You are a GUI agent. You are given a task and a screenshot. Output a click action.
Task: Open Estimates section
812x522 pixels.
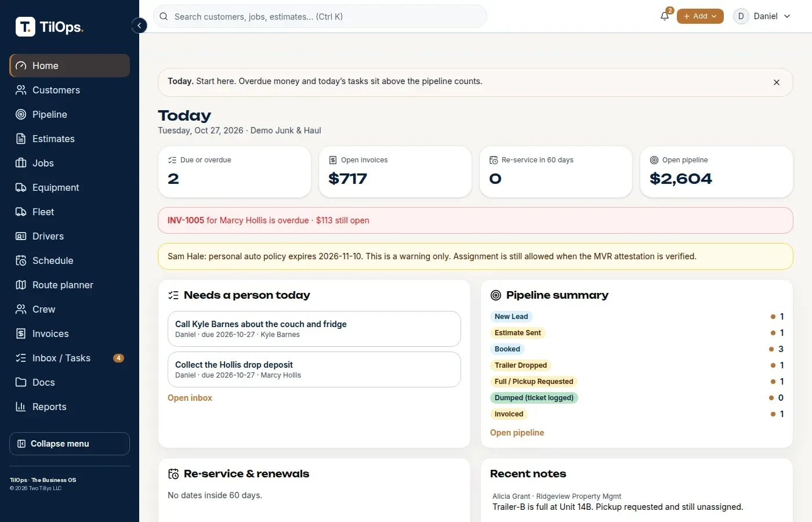(x=70, y=139)
